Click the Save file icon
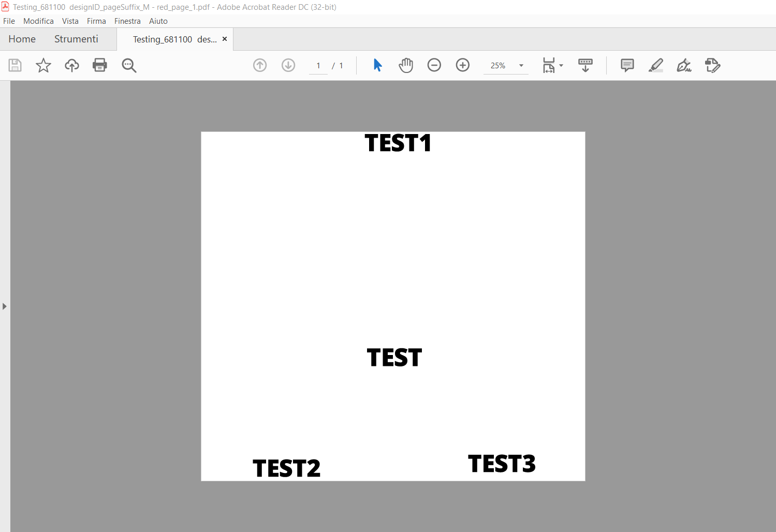This screenshot has height=532, width=776. (x=15, y=65)
